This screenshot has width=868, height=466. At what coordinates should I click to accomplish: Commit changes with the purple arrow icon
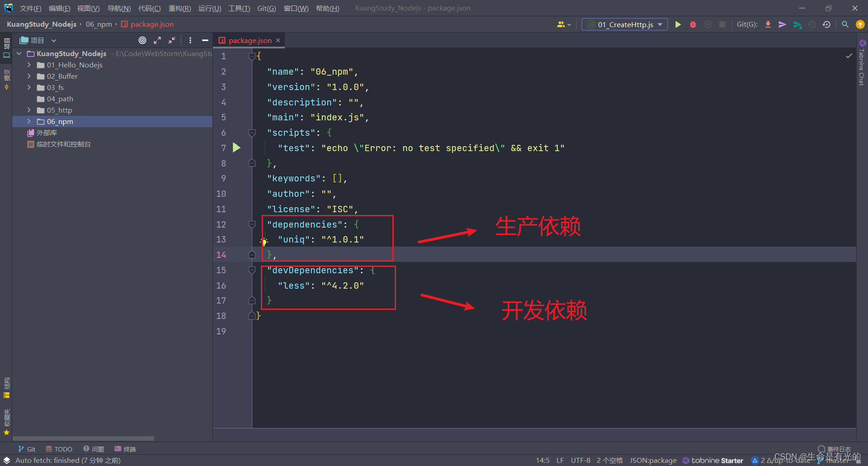click(x=782, y=24)
